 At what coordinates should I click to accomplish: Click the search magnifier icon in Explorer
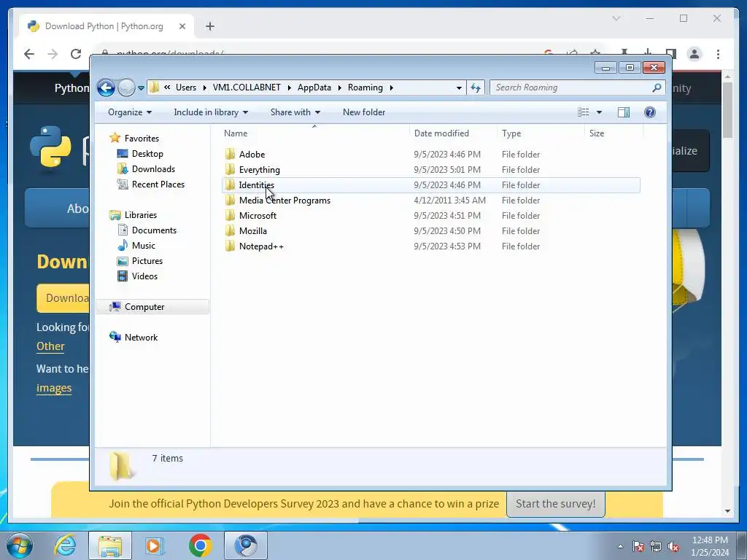(x=657, y=87)
